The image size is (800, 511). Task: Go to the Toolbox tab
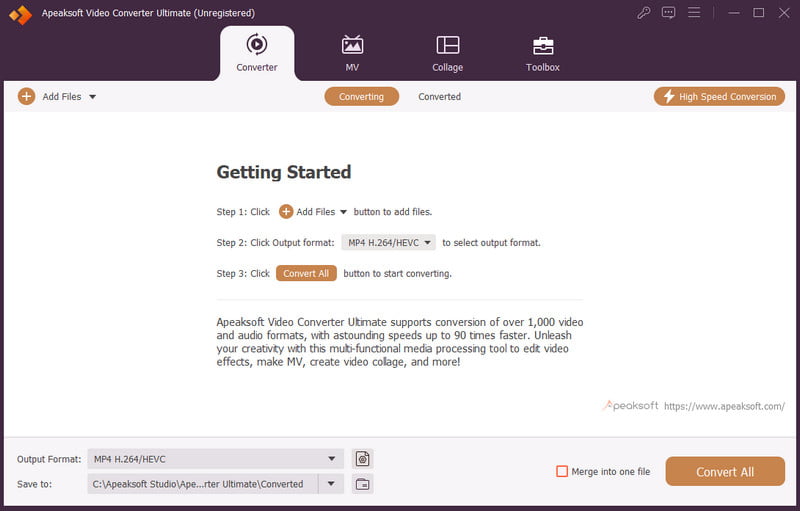(x=543, y=54)
